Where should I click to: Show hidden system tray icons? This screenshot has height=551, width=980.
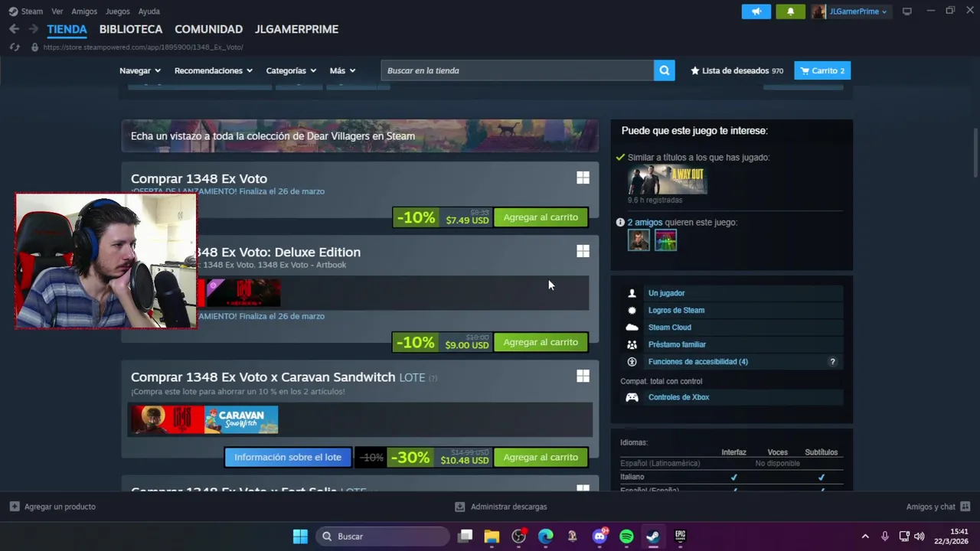pos(865,536)
